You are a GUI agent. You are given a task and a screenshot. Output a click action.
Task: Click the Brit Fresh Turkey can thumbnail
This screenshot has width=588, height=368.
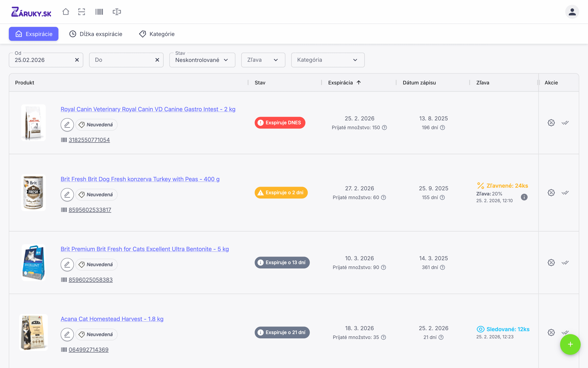tap(33, 193)
